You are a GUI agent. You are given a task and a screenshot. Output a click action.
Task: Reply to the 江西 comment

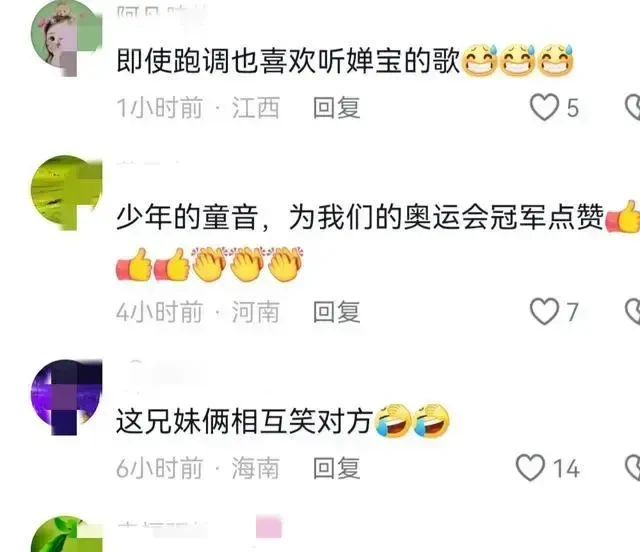tap(336, 108)
